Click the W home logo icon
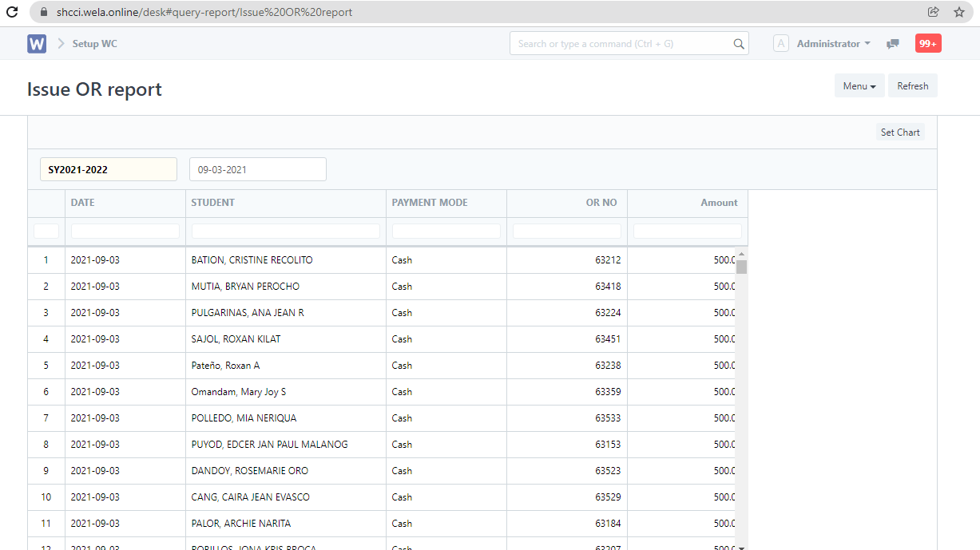Image resolution: width=980 pixels, height=550 pixels. coord(37,44)
